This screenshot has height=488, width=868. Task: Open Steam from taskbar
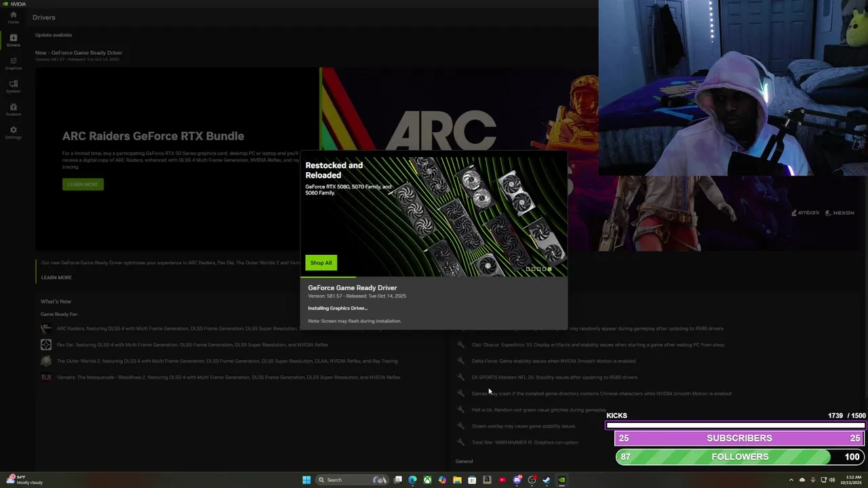(547, 480)
